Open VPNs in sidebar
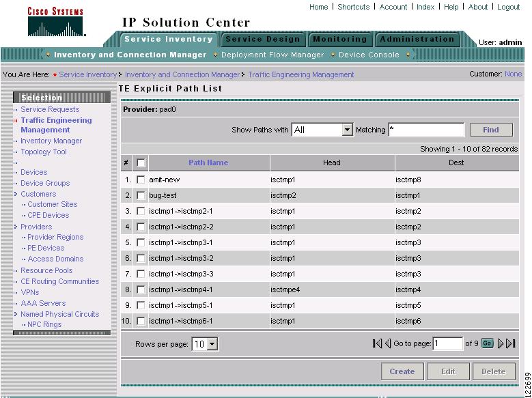 click(x=30, y=292)
